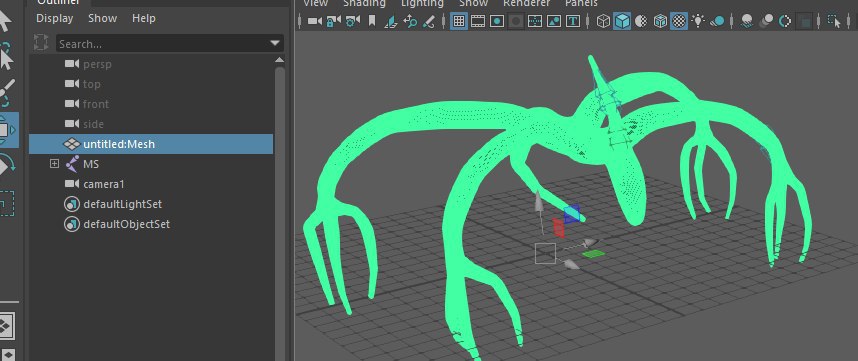Toggle the viewport Grid display button
Screen dimensions: 858x361
[x=459, y=21]
